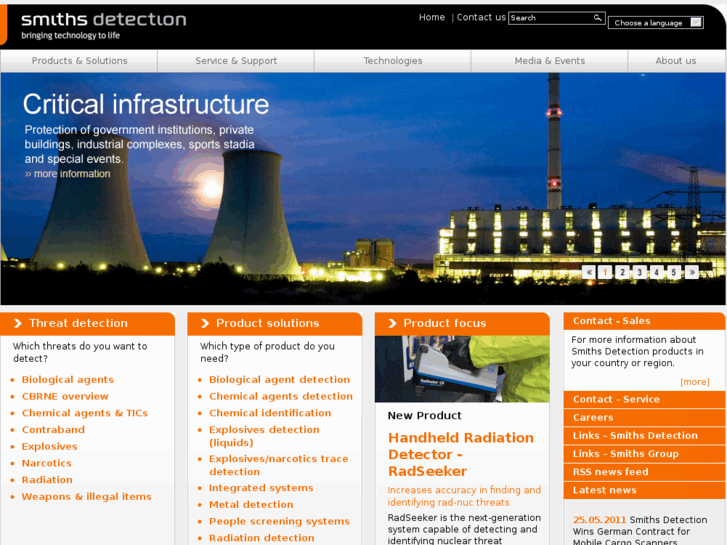Go to previous banner slide arrow
This screenshot has height=545, width=727.
[x=588, y=272]
